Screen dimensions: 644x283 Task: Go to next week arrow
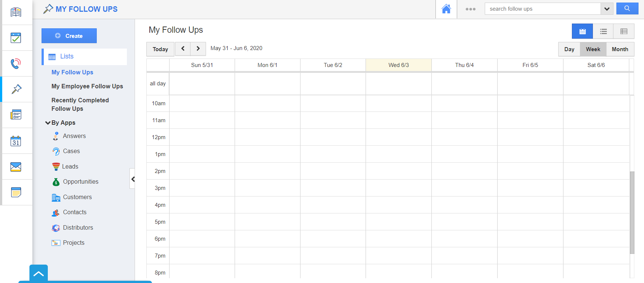point(198,49)
